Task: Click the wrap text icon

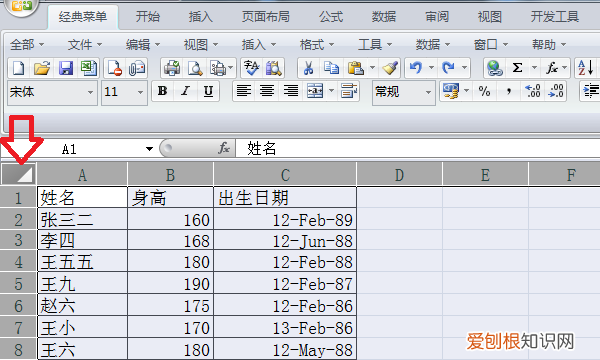Action: [x=349, y=91]
